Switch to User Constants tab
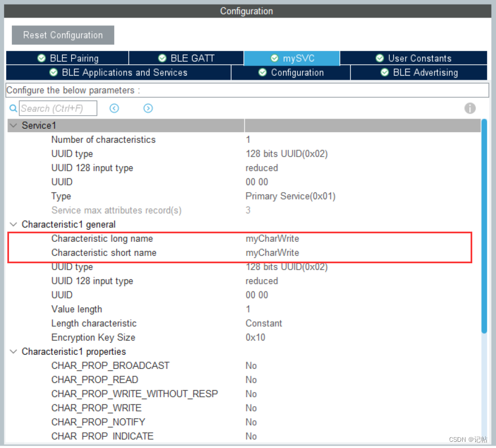The width and height of the screenshot is (496, 448). point(414,58)
